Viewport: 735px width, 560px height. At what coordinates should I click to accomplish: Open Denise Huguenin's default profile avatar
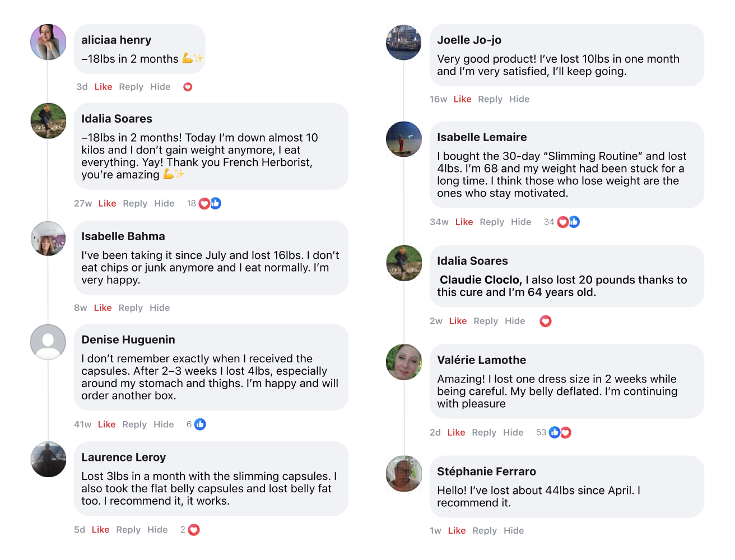[48, 342]
